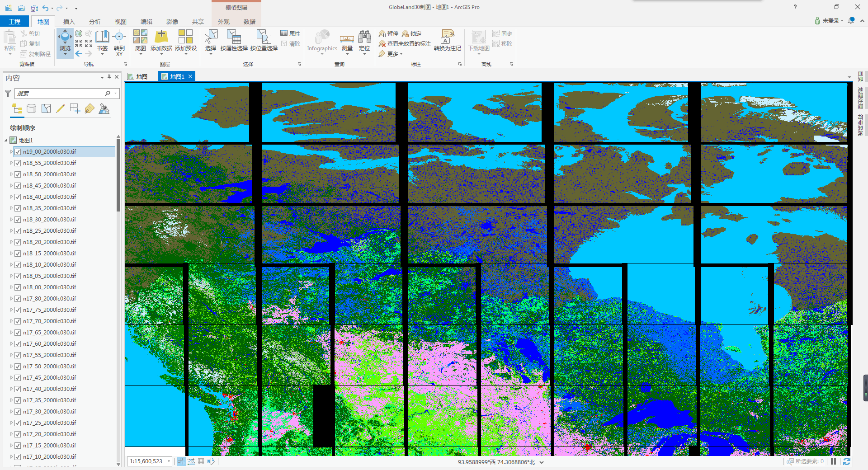Click the Contents pane vertical scrollbar
Viewport: 868px width, 470px height.
click(118, 174)
